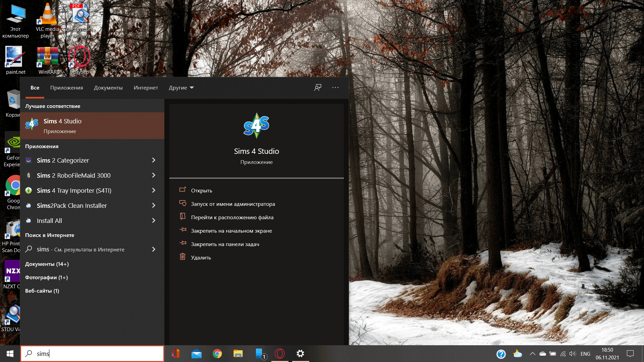This screenshot has height=362, width=644.
Task: Switch to the Интернет tab
Action: coord(146,87)
